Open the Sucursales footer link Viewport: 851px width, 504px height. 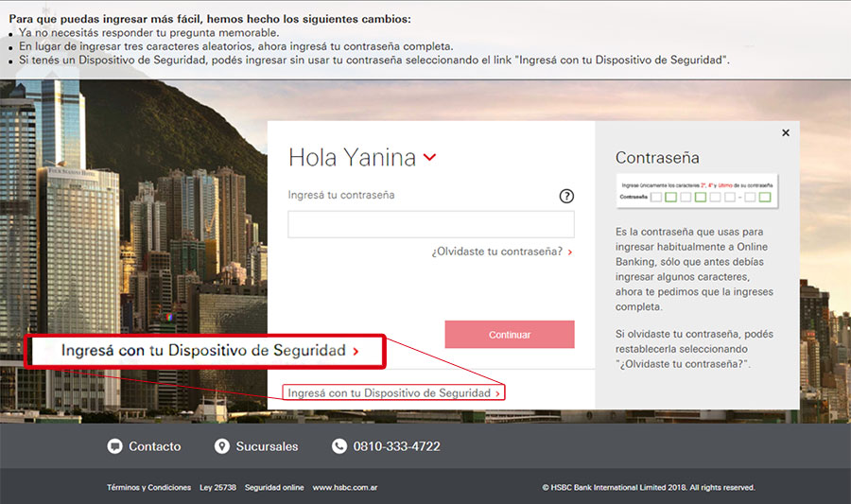(267, 446)
